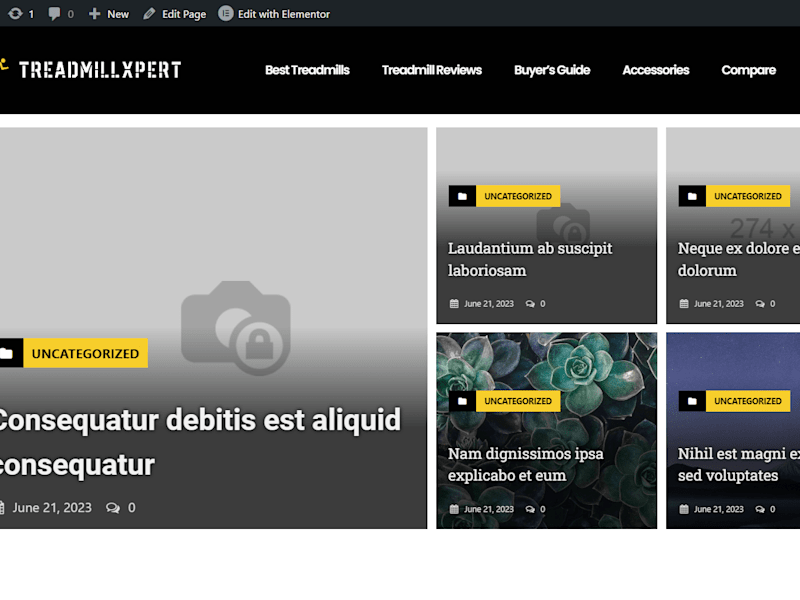Screen dimensions: 800x600
Task: Click the June 21, 2023 date under Consequatur post
Action: (52, 508)
